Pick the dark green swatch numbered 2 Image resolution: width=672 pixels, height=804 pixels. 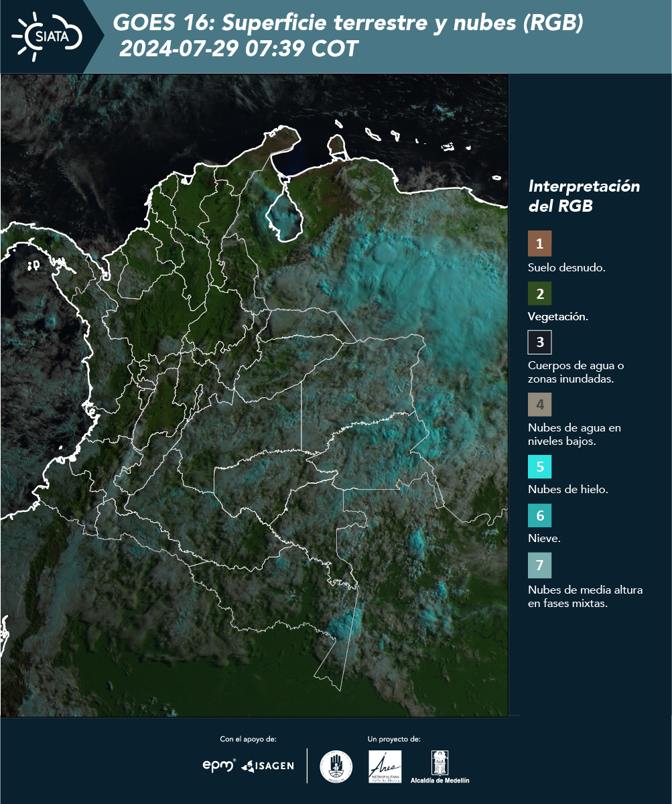tap(539, 293)
